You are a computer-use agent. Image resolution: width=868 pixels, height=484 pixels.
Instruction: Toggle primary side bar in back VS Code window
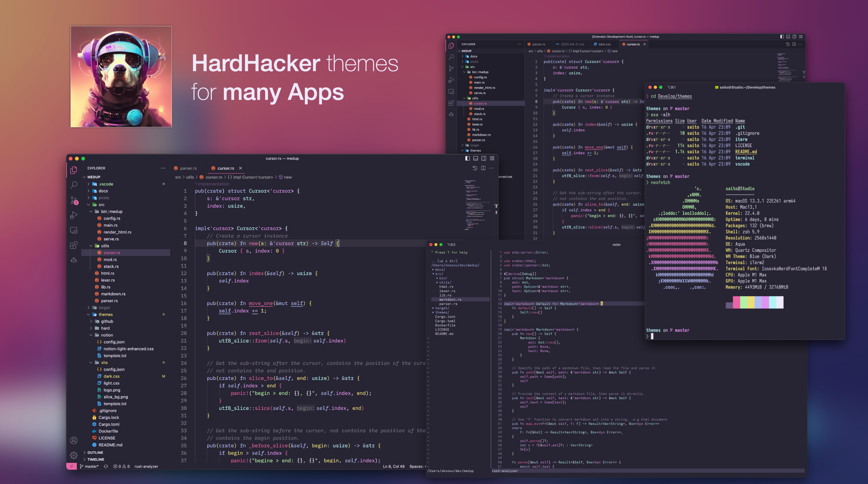[x=782, y=37]
